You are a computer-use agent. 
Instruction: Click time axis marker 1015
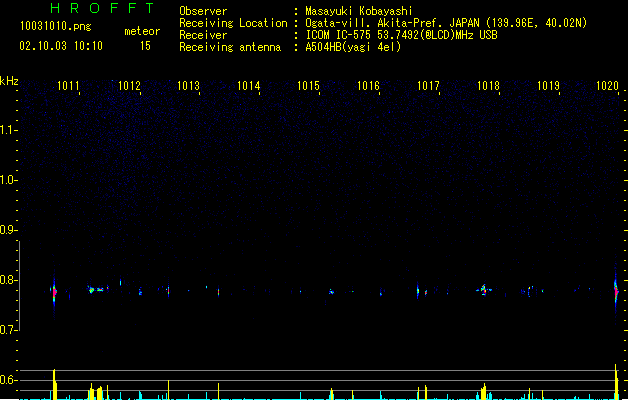point(308,86)
